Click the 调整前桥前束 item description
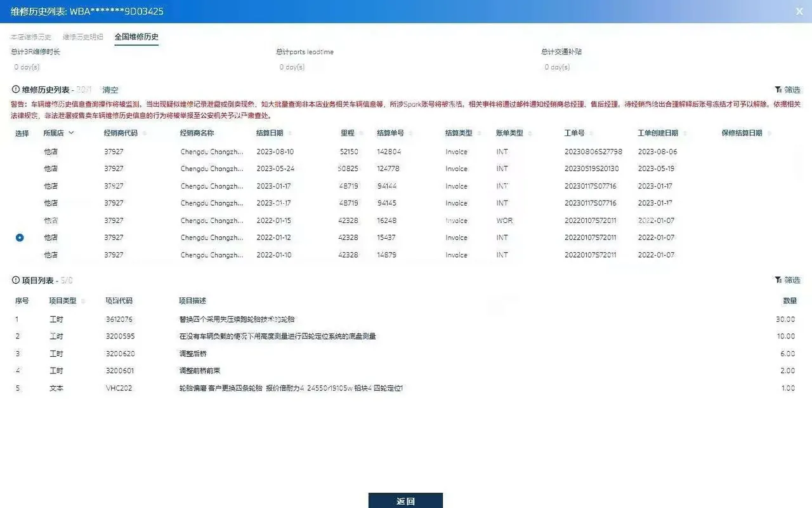Screen dimensions: 812x508 coord(200,370)
